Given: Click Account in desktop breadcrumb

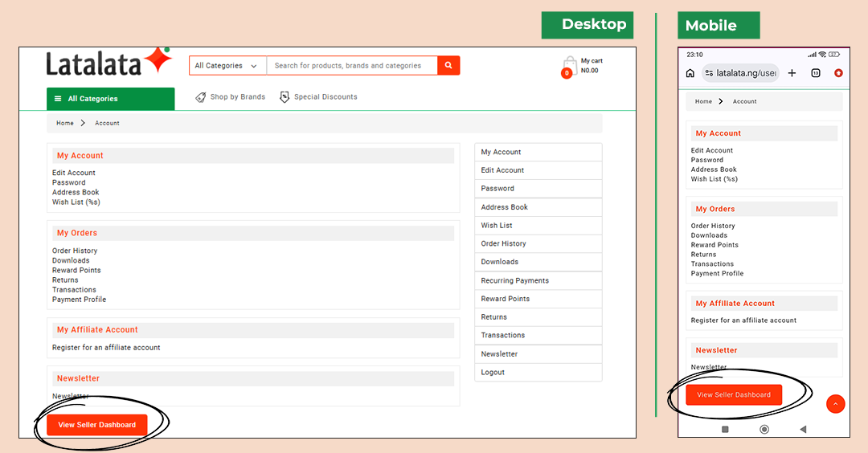Looking at the screenshot, I should click(x=107, y=124).
